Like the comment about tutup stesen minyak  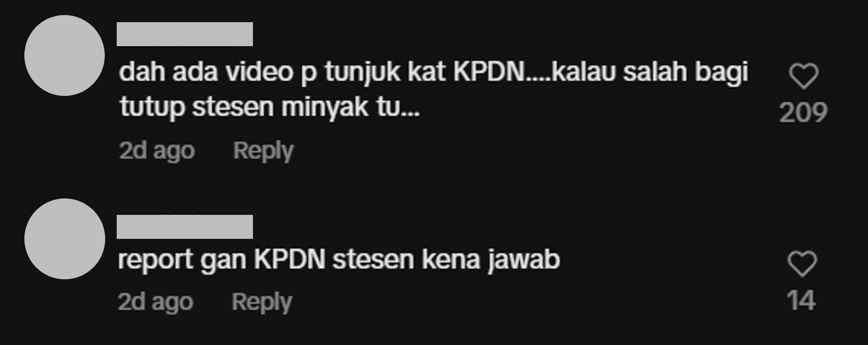click(804, 76)
